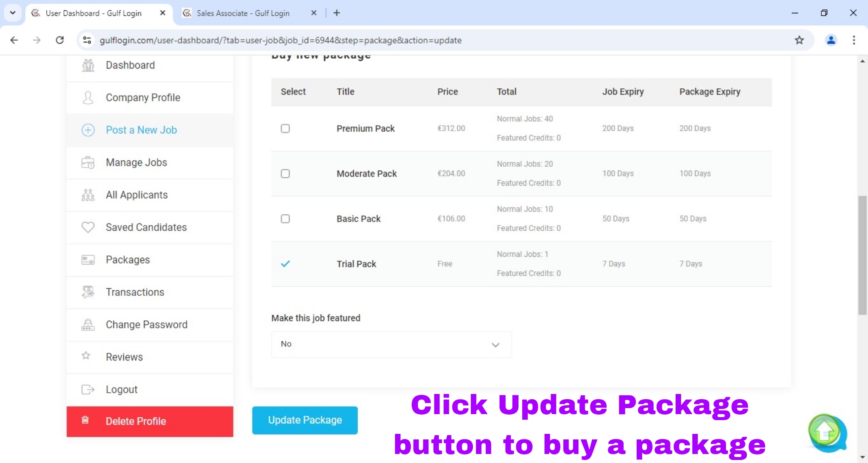This screenshot has height=463, width=868.
Task: Check the Premium Pack selection box
Action: [x=285, y=128]
